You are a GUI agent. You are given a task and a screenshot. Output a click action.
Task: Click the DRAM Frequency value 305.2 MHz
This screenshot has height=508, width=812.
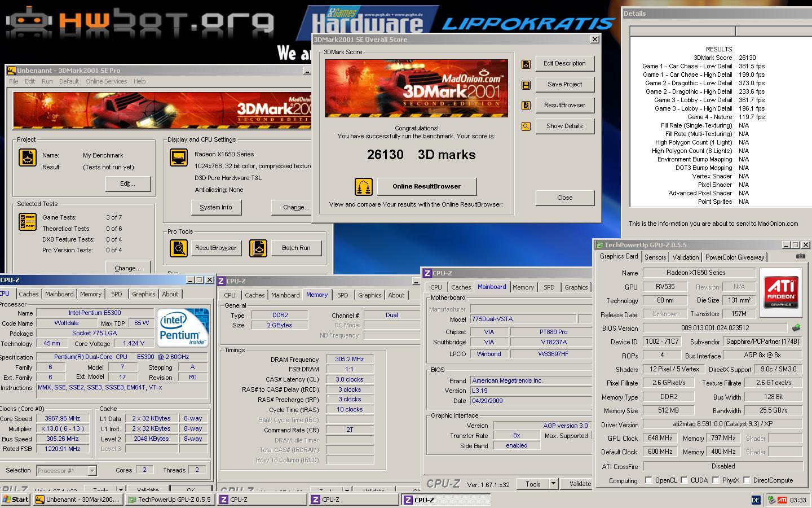pos(350,359)
